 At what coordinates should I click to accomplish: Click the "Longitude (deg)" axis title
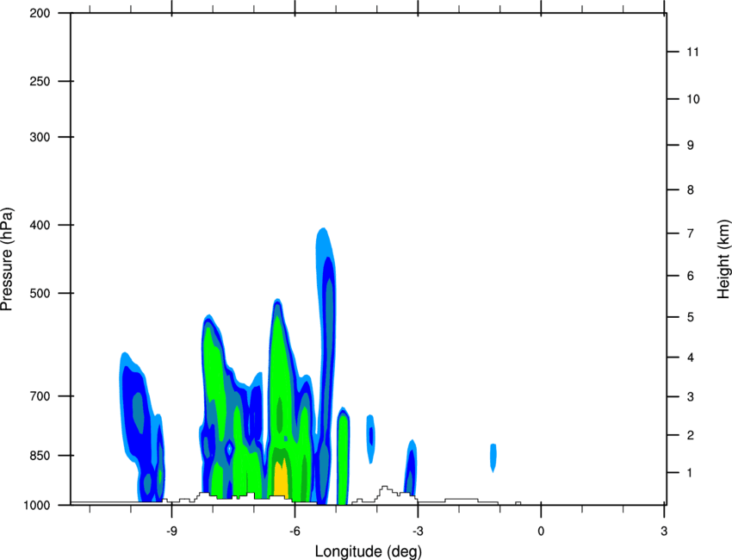point(369,551)
